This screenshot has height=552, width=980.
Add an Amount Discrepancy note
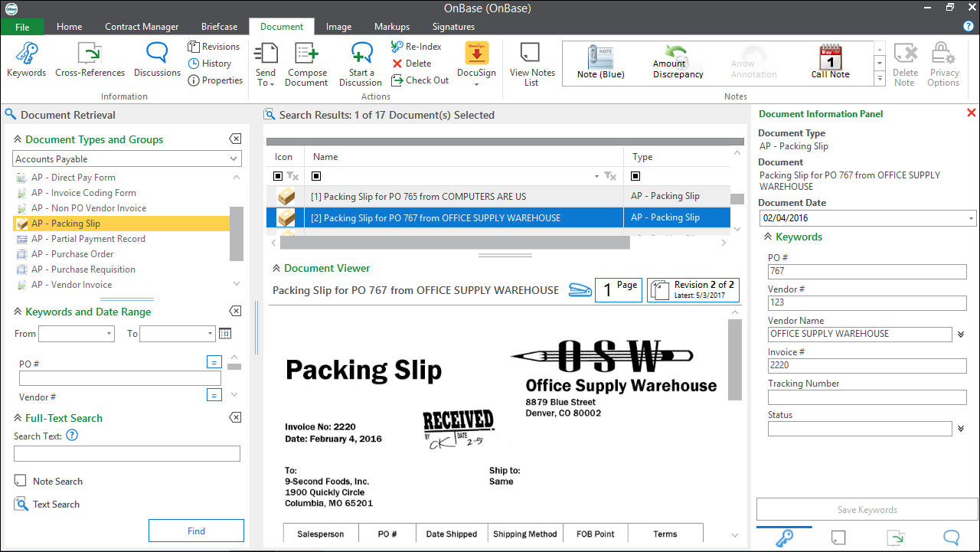(x=678, y=63)
